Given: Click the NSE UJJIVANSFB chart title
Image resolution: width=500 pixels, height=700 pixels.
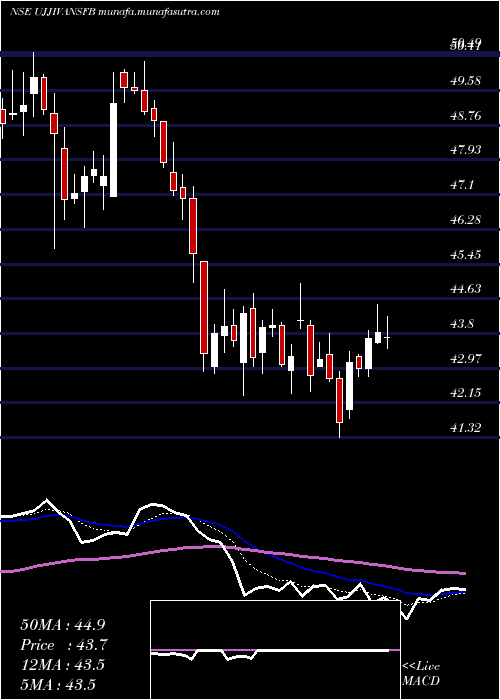Looking at the screenshot, I should click(x=115, y=12).
